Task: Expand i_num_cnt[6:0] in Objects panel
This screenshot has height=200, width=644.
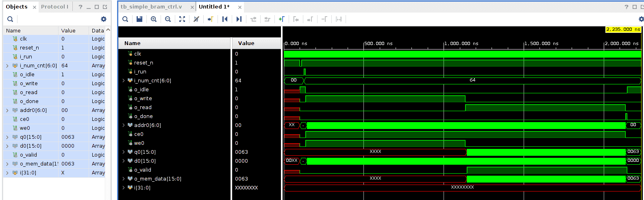Action: click(7, 66)
